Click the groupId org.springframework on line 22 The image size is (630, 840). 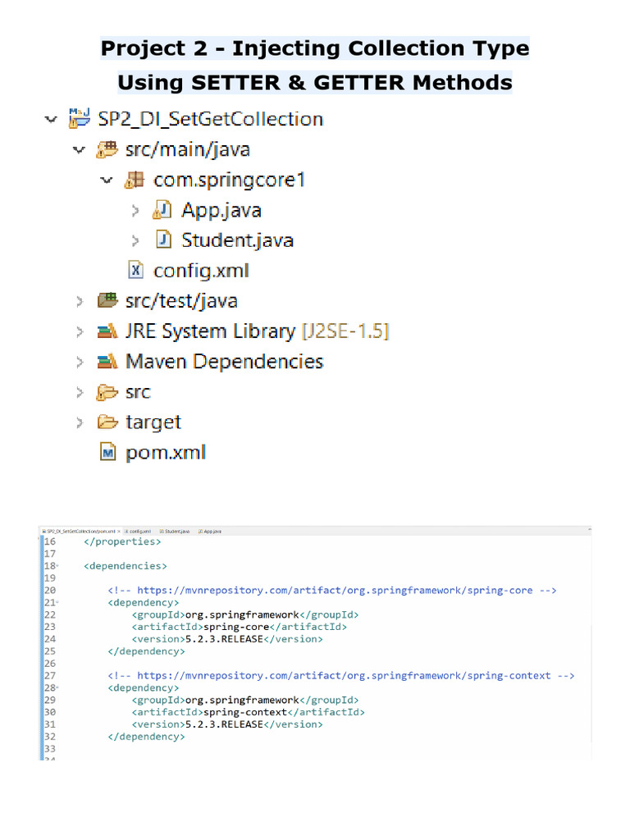click(242, 614)
